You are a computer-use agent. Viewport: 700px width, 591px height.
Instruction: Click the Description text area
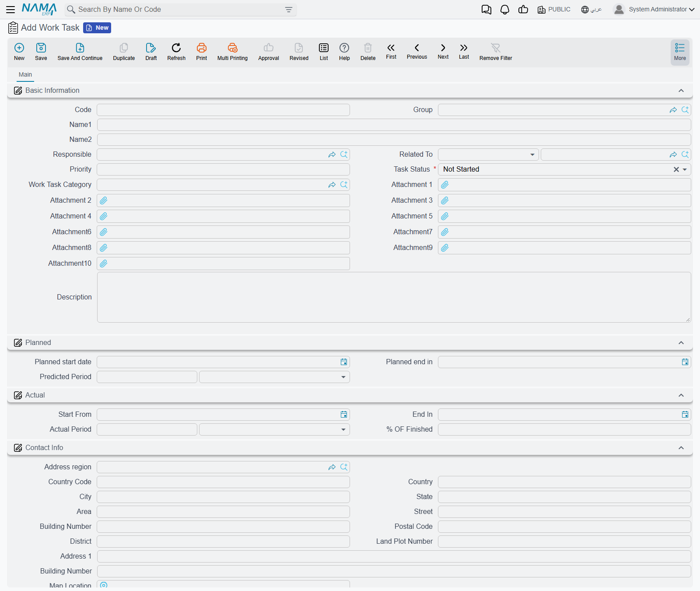[394, 297]
